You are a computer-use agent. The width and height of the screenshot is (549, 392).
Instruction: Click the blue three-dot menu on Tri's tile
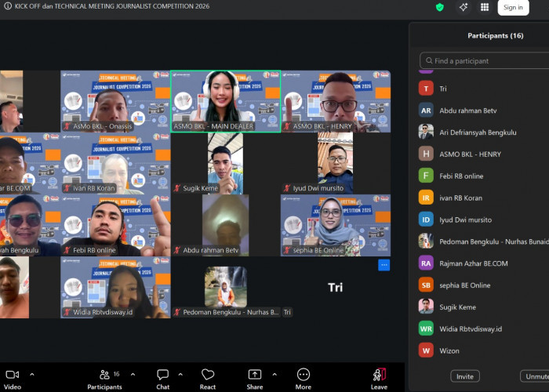(384, 265)
